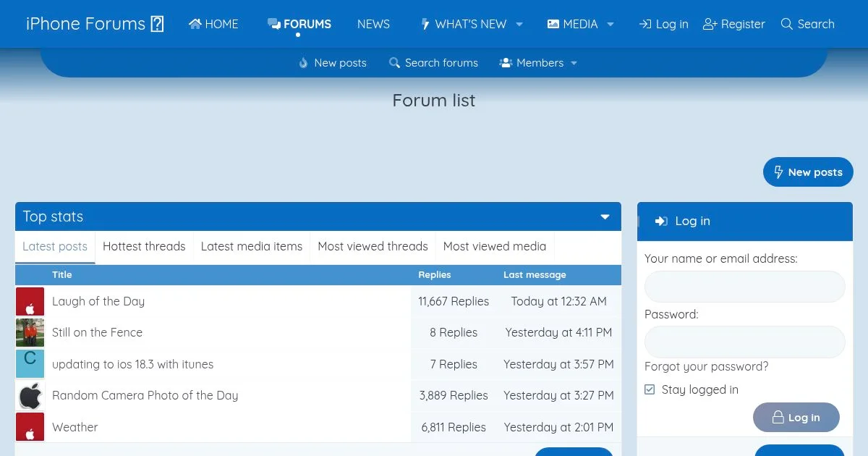The width and height of the screenshot is (868, 456).
Task: Toggle the Stay logged in checkbox
Action: coord(650,389)
